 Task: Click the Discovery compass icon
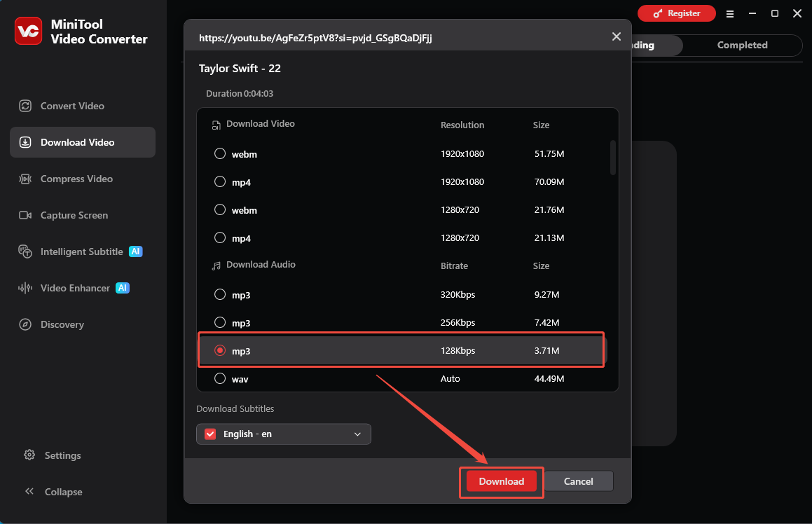pyautogui.click(x=25, y=324)
